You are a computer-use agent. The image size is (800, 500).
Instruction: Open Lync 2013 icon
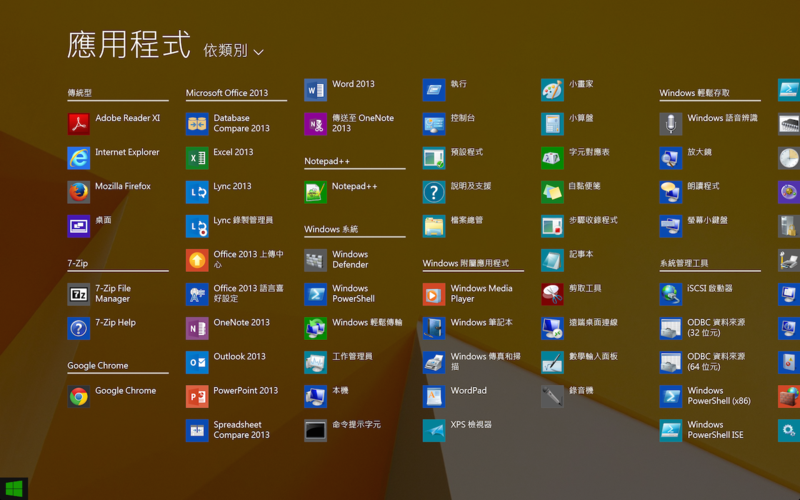point(197,192)
